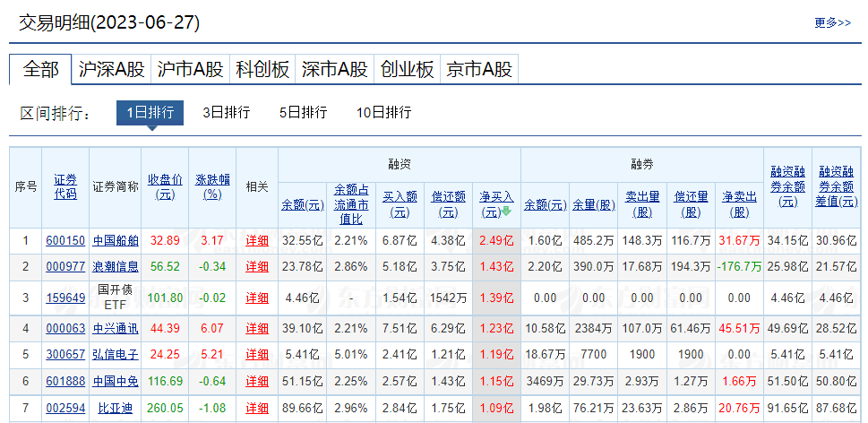868x423 pixels.
Task: Sort by 偿还额(元) header
Action: pos(449,205)
